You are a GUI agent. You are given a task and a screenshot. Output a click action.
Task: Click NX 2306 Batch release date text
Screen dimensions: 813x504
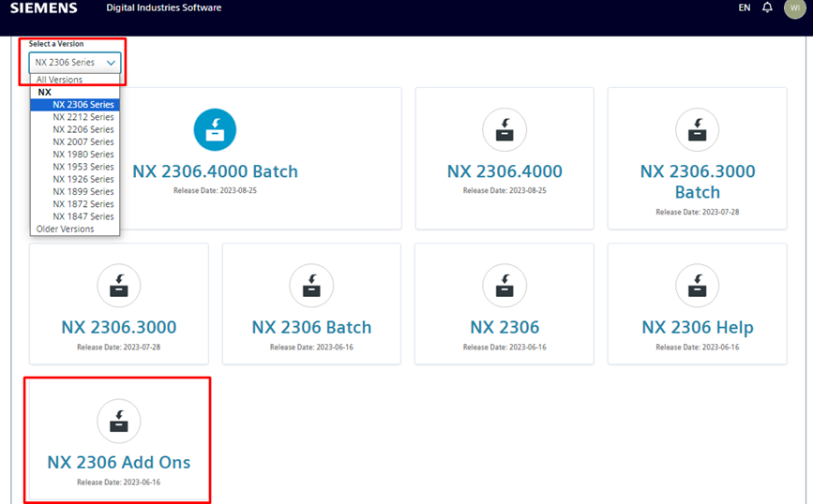[311, 347]
